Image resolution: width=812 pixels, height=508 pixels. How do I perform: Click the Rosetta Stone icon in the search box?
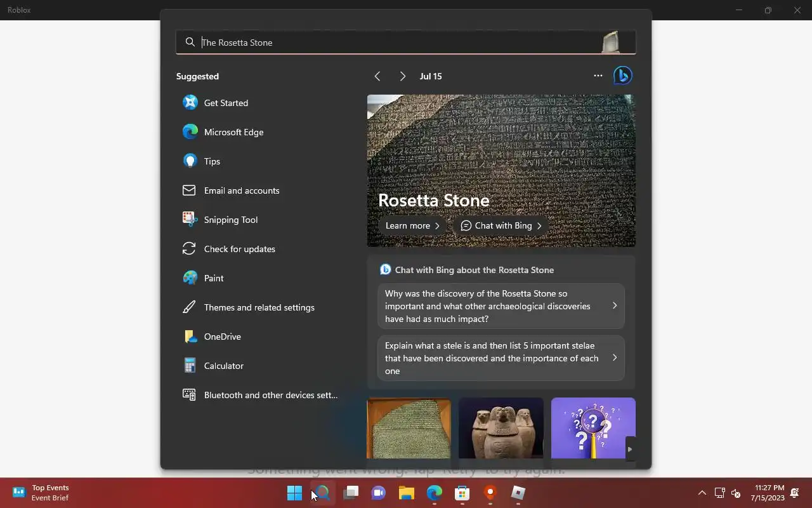click(610, 43)
